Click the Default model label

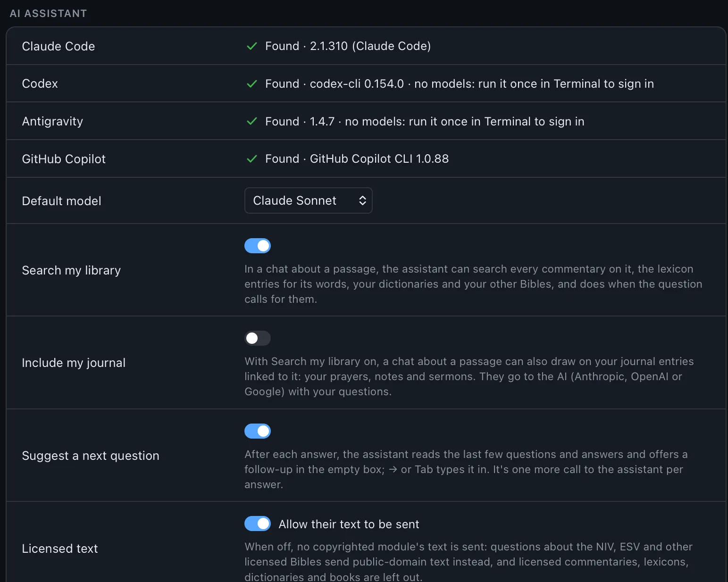coord(62,201)
